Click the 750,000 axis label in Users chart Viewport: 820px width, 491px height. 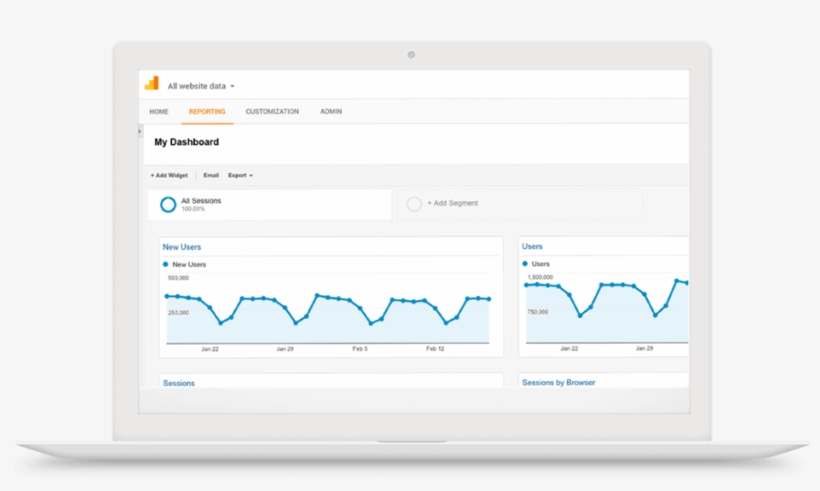point(538,312)
